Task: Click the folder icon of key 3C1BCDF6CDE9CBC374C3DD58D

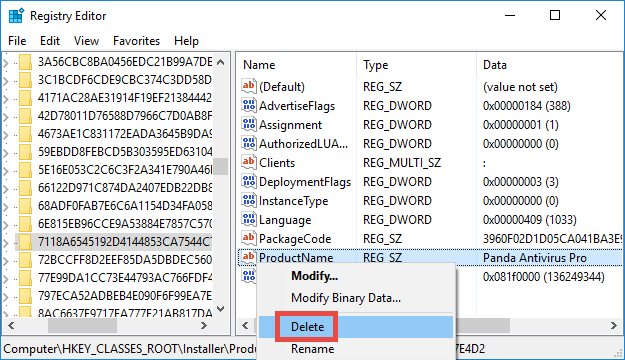Action: pos(25,80)
